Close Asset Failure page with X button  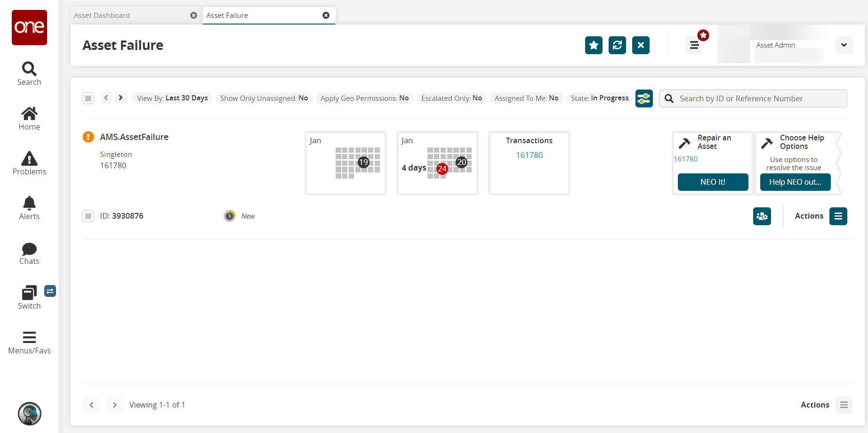(x=641, y=45)
